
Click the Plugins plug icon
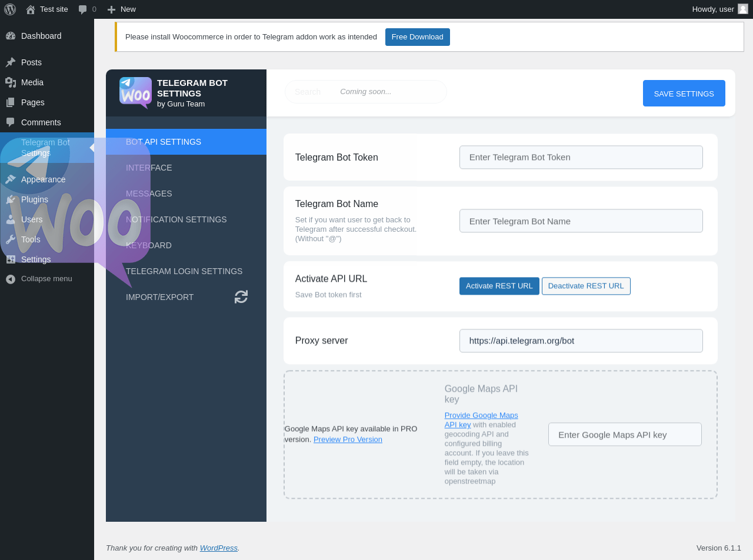11,199
